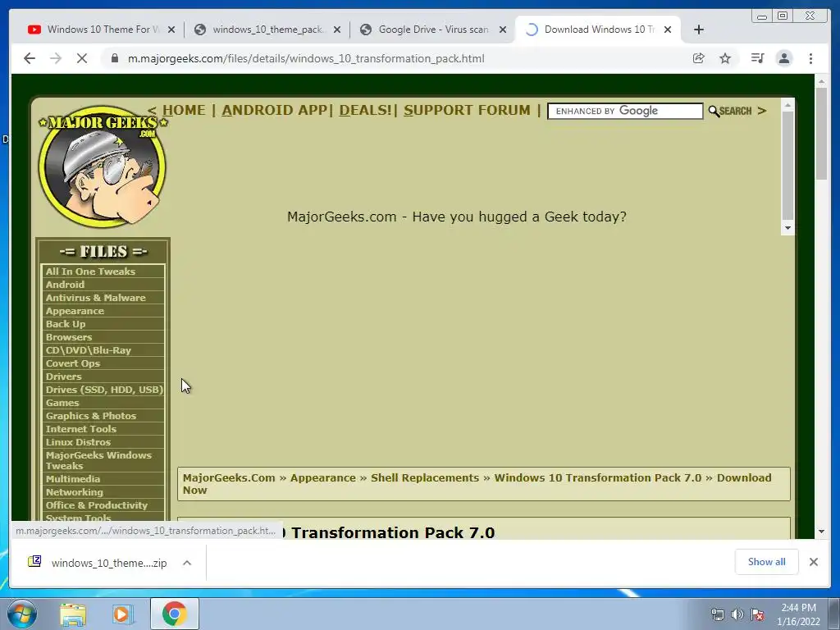Click the padlock site info icon
Viewport: 840px width, 630px height.
pos(115,58)
